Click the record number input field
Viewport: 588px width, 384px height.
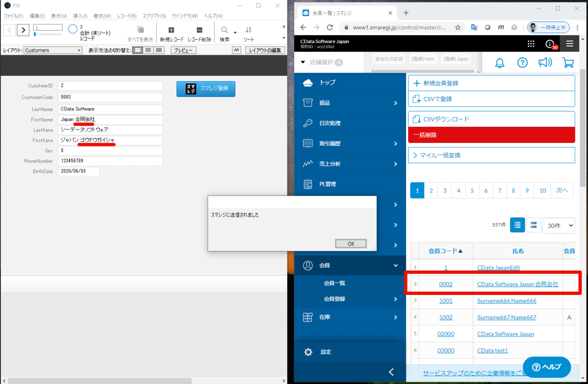tap(48, 27)
